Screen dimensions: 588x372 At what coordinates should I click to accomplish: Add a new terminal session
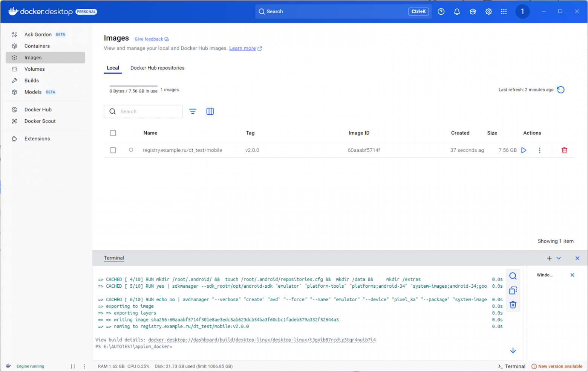[x=549, y=258]
